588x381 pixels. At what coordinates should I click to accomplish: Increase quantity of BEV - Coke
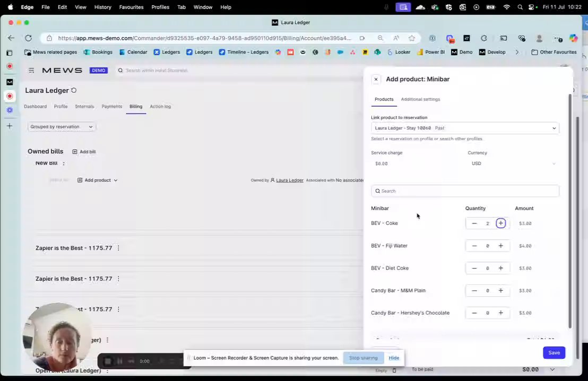tap(500, 223)
